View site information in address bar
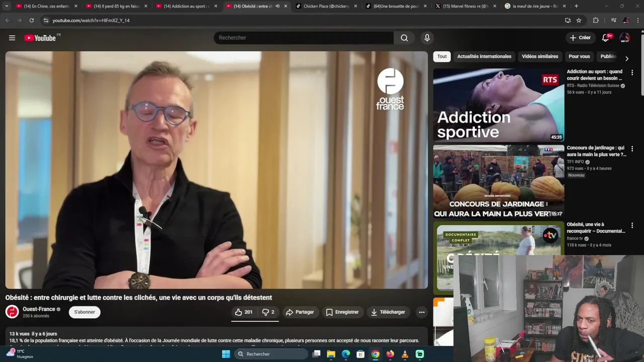Viewport: 644px width, 362px height. (x=46, y=20)
